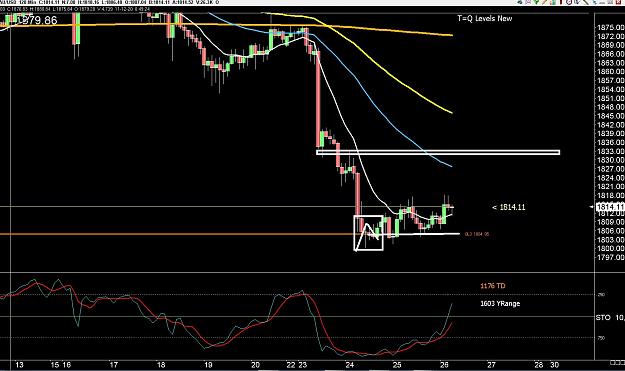Click the highlighted 1814.11 current price tag
This screenshot has height=371, width=625.
610,207
